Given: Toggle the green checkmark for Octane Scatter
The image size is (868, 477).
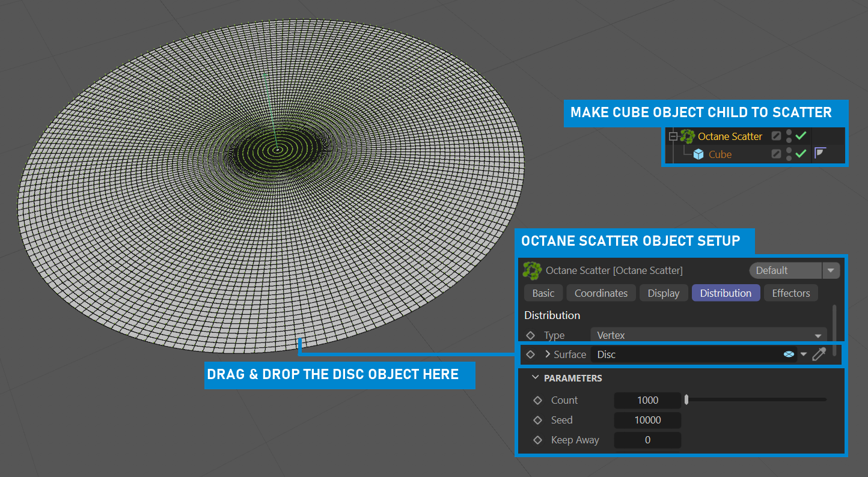Looking at the screenshot, I should click(x=801, y=136).
